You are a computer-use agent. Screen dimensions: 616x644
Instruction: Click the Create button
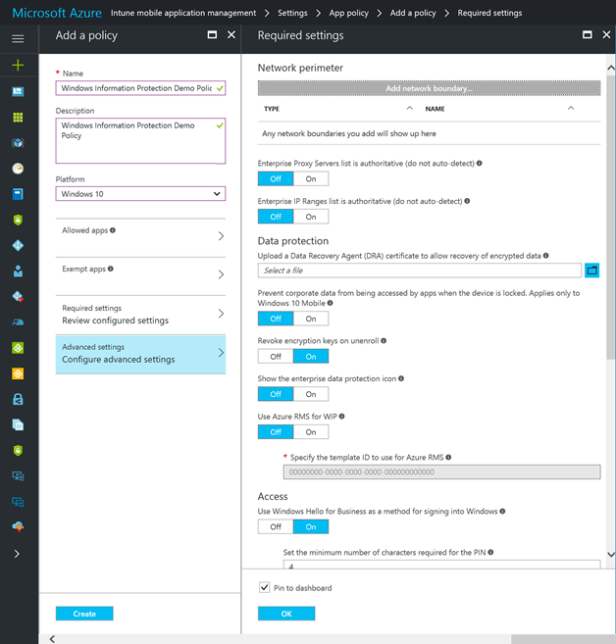84,613
